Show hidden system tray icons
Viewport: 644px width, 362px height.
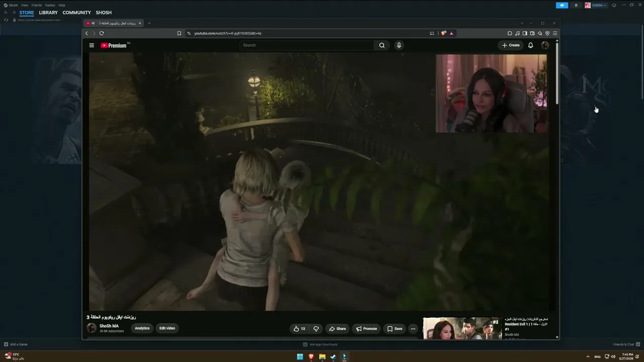click(588, 356)
